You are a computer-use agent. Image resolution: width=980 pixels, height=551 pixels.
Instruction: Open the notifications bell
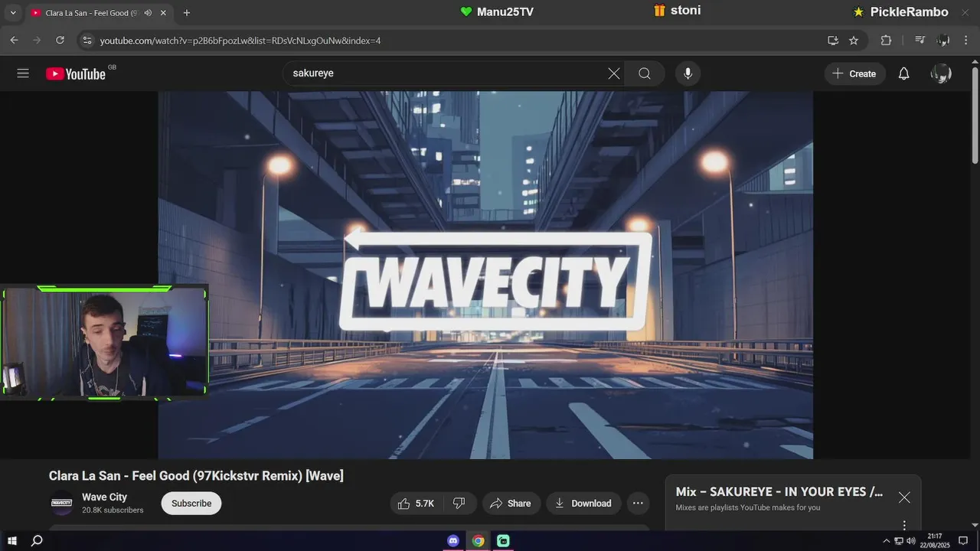[x=904, y=73]
